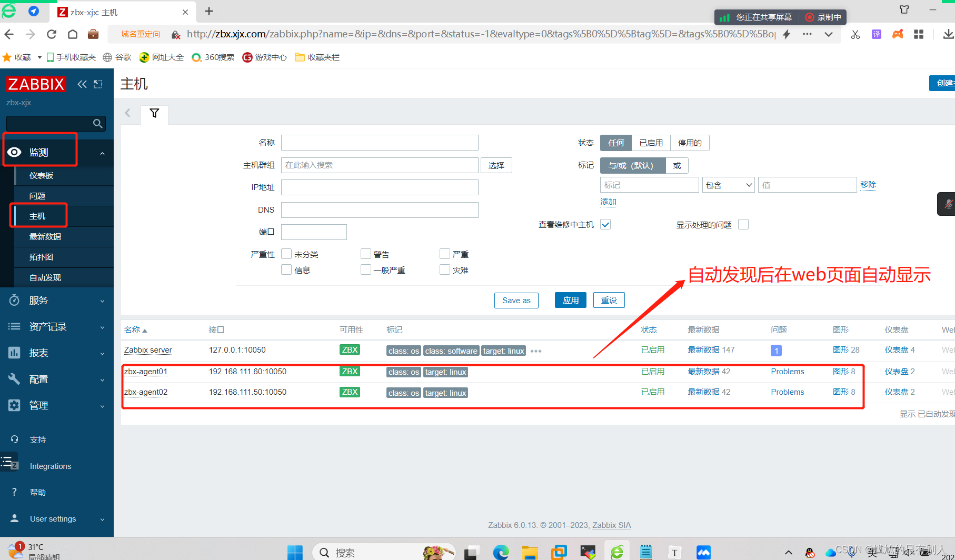
Task: Open Windows Start button in taskbar
Action: [x=295, y=552]
